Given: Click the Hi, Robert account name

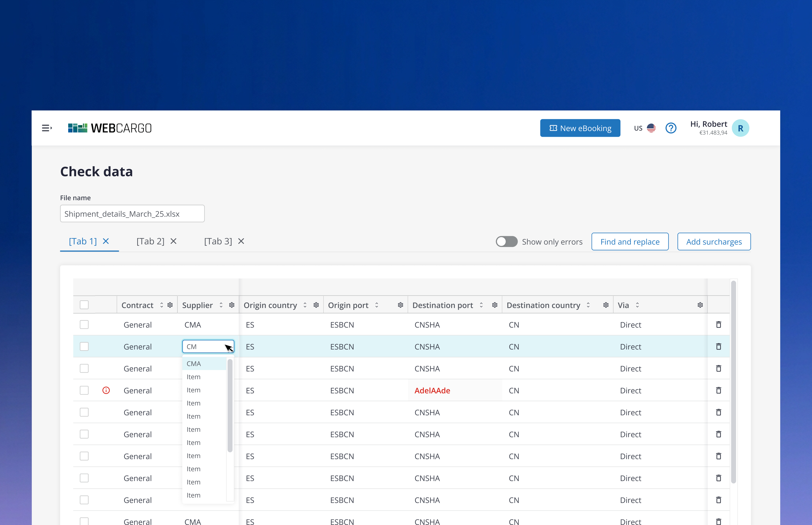Looking at the screenshot, I should [x=708, y=124].
